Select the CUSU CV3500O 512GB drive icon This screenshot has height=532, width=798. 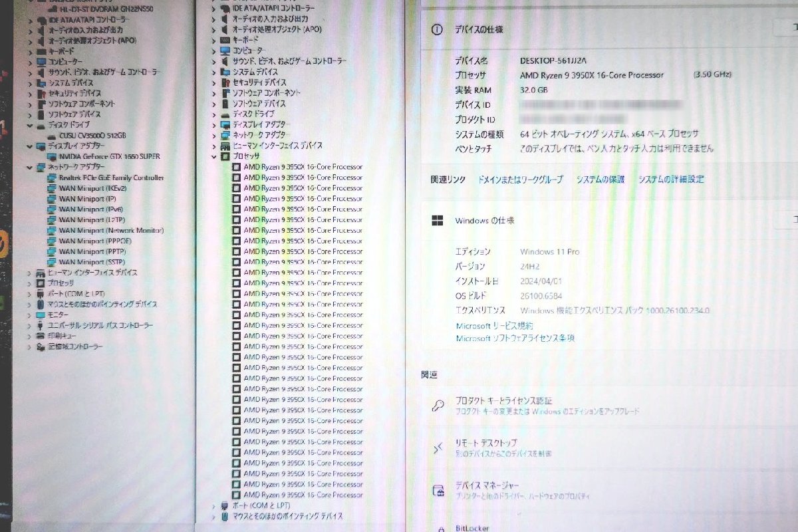point(53,135)
